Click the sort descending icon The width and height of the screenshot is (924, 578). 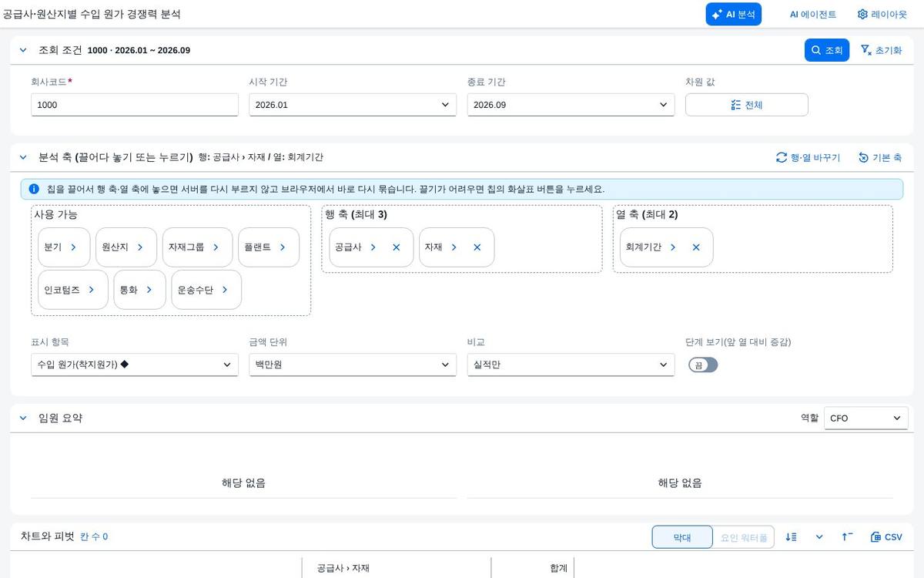tap(791, 537)
